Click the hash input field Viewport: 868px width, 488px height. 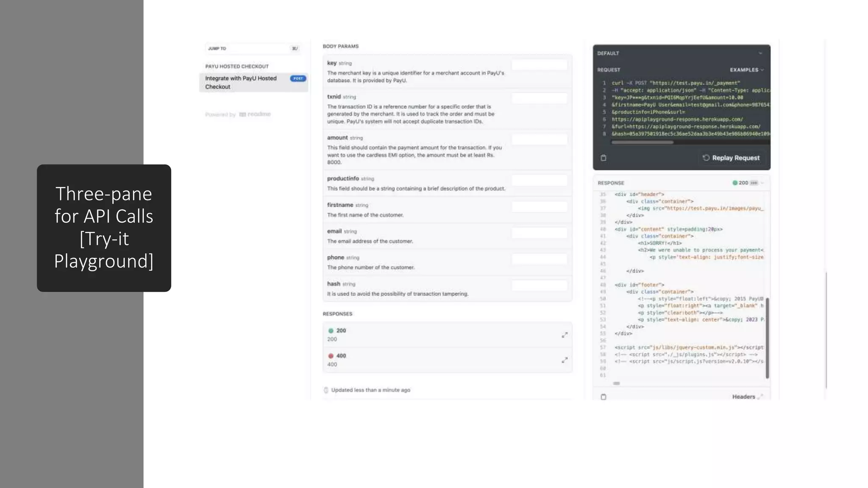click(x=539, y=286)
